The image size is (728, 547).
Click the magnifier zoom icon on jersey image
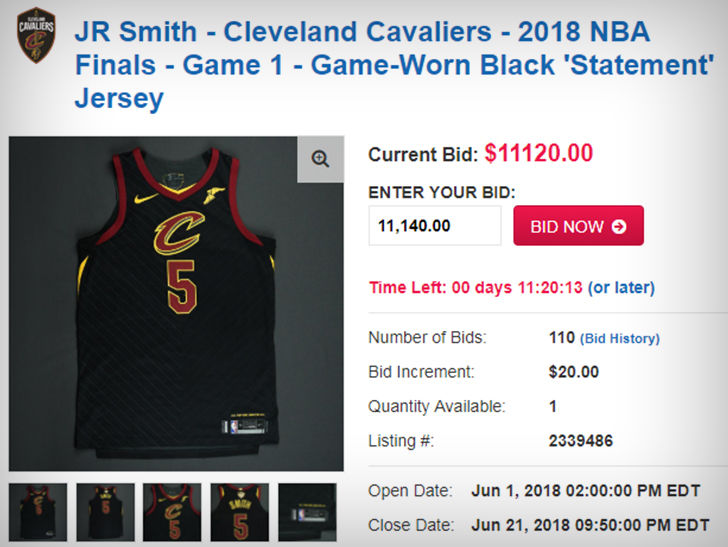coord(320,159)
